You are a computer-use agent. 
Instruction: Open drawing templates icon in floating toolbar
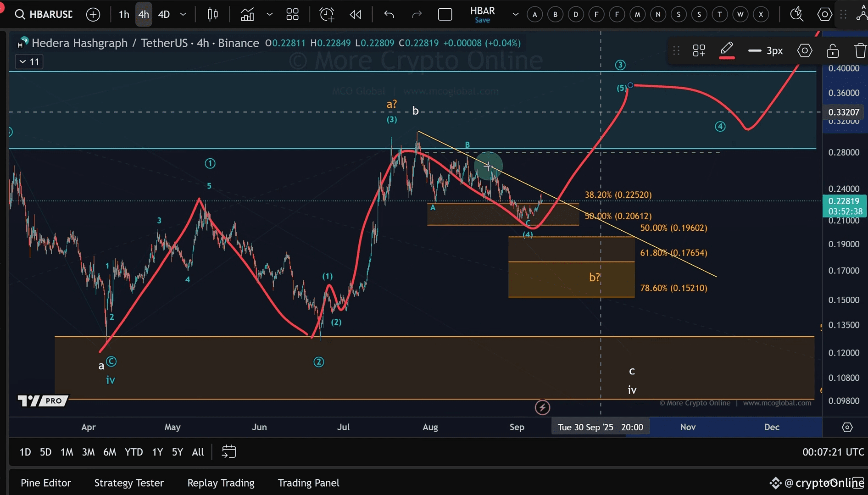(699, 50)
